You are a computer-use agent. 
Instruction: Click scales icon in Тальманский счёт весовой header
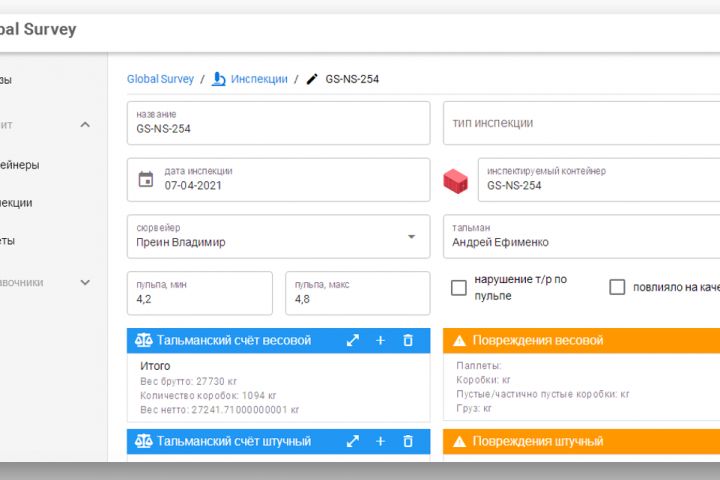coord(144,340)
